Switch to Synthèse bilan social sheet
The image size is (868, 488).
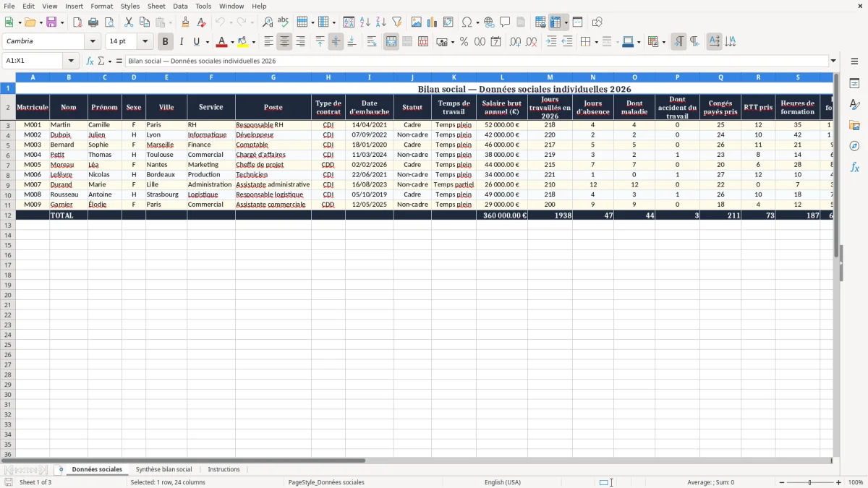(164, 469)
